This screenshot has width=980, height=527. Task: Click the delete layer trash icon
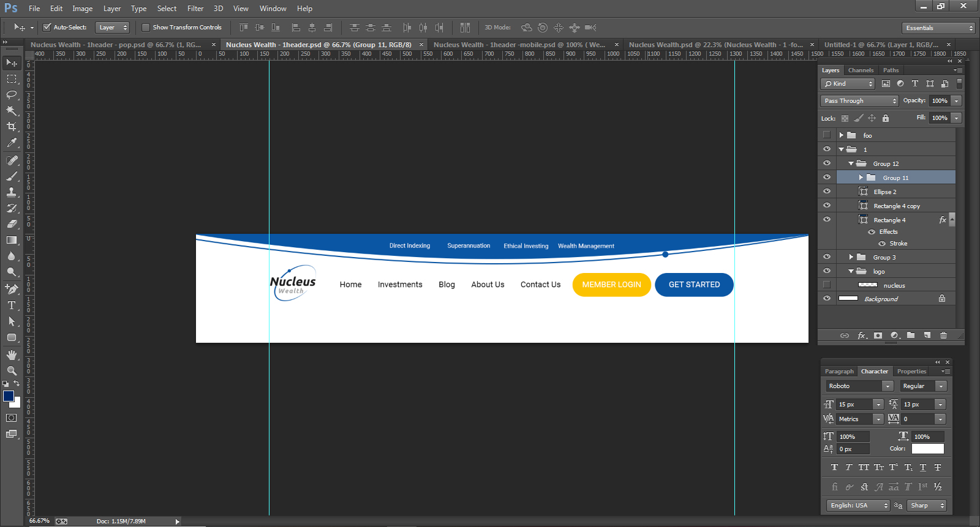(943, 335)
